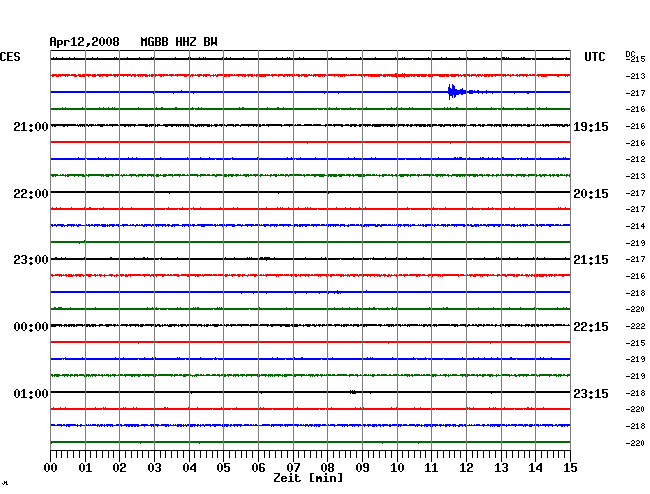Screen dimensions: 650x494
Task: Click the 23:15 UTC label
Action: click(x=591, y=393)
